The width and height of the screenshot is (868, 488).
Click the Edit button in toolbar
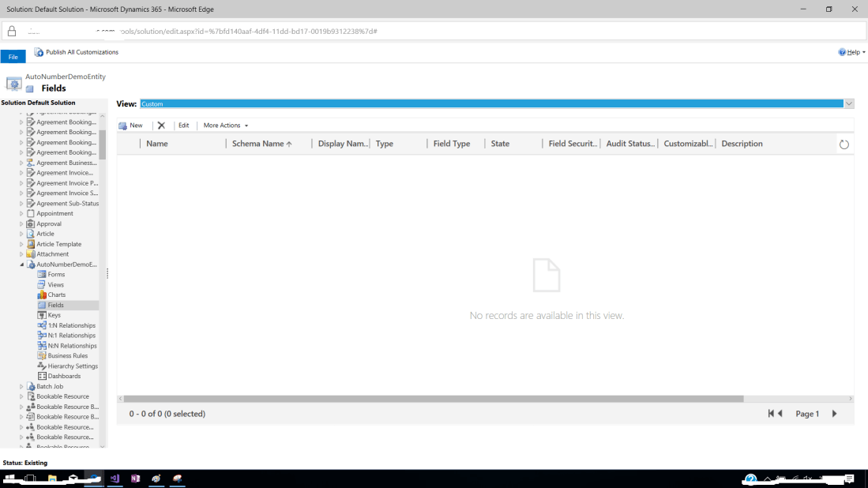point(183,126)
